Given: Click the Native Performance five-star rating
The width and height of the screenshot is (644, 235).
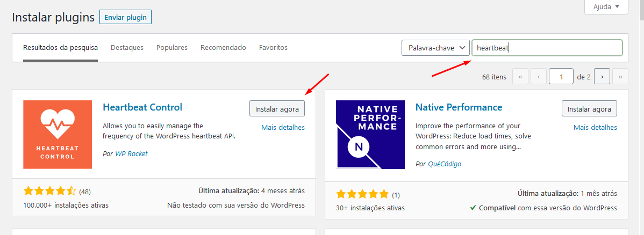Looking at the screenshot, I should (362, 194).
